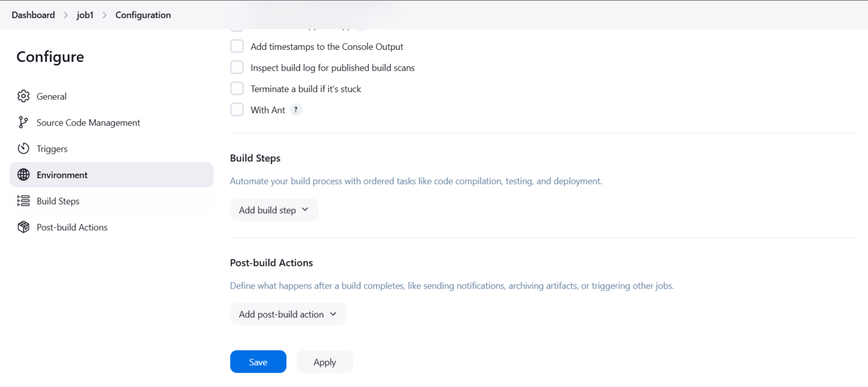868x387 pixels.
Task: Select the list icon next to Build Steps
Action: tap(23, 201)
